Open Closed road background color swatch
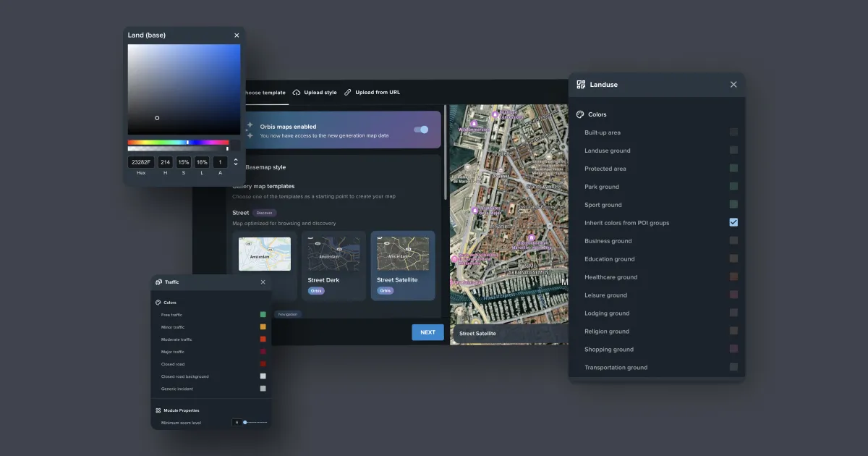 pos(263,376)
